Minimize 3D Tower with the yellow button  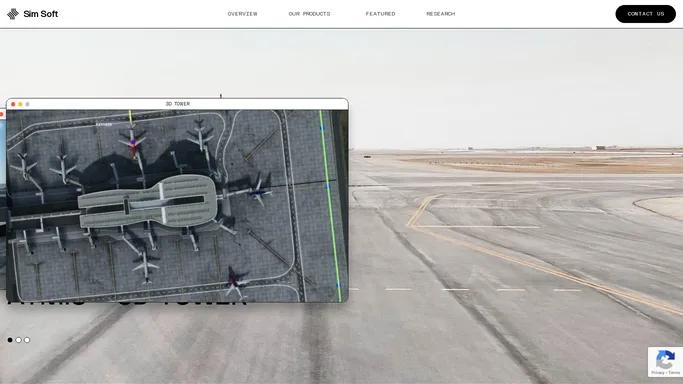20,104
